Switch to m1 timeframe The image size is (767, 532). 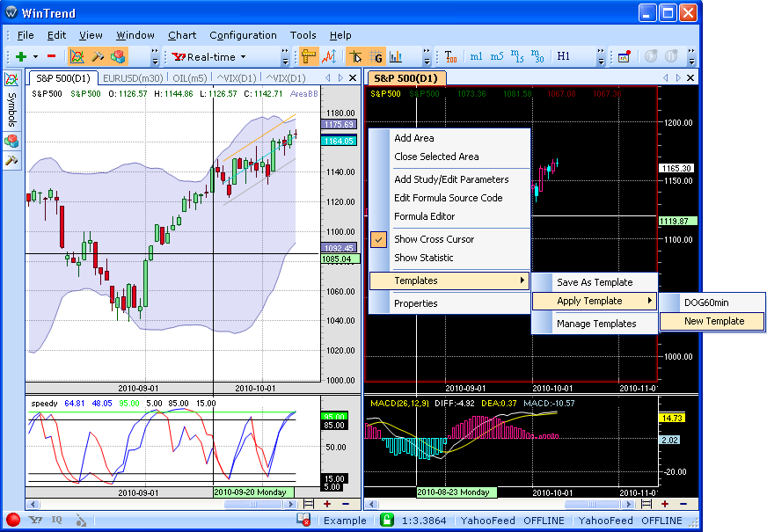[x=476, y=57]
